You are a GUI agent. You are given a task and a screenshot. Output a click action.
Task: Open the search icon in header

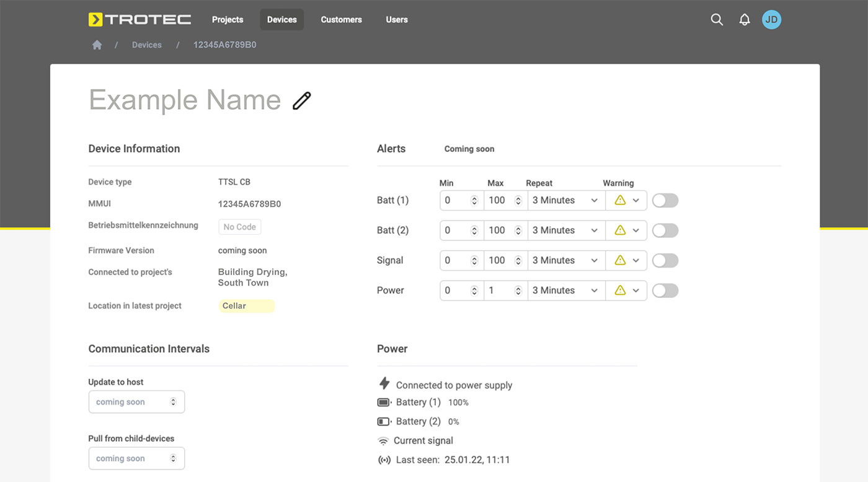coord(717,20)
